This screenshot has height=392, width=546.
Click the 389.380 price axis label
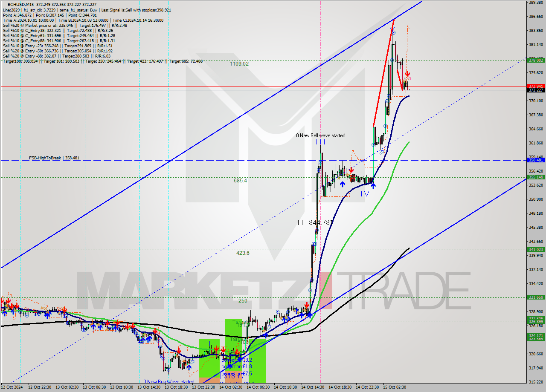click(536, 2)
